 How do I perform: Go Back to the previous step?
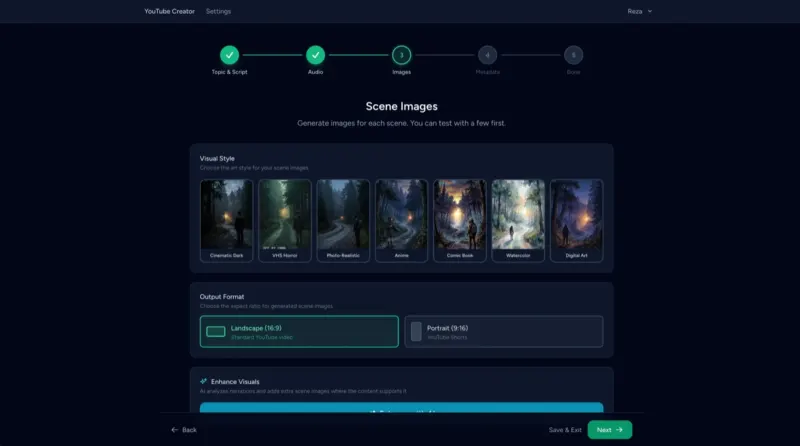[x=184, y=430]
